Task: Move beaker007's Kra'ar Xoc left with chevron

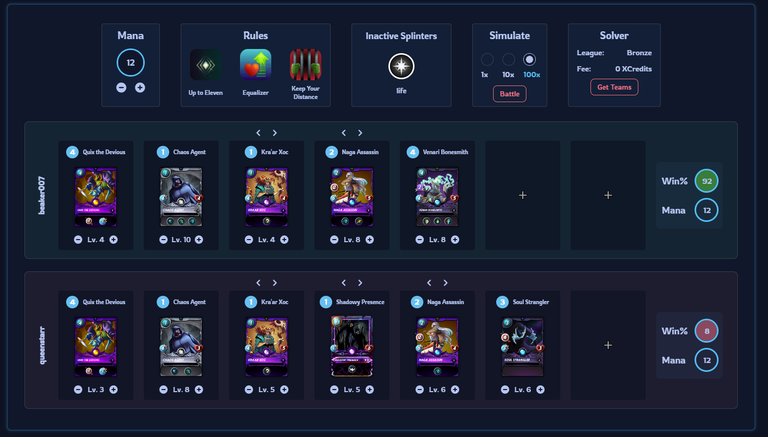Action: [259, 133]
